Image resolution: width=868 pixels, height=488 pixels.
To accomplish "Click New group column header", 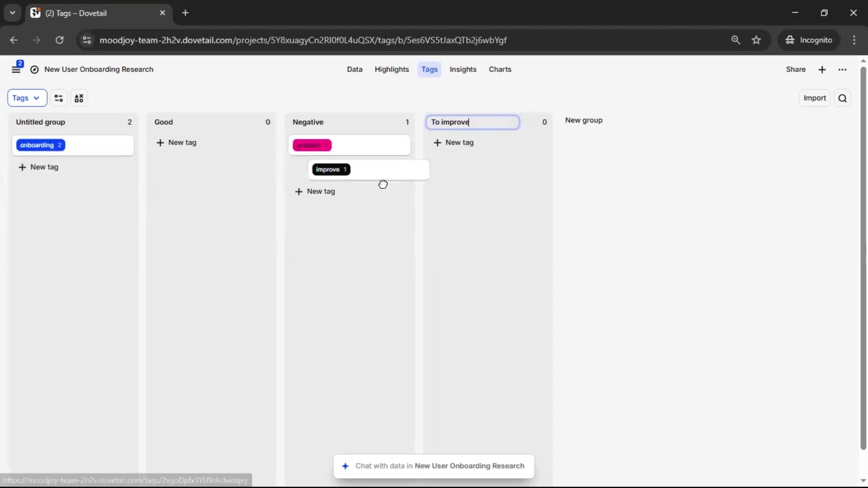I will [584, 120].
